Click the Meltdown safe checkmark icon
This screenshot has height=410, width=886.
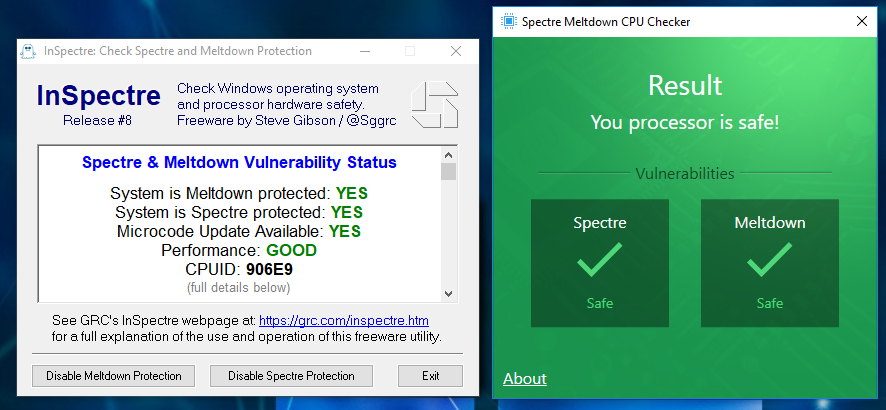coord(769,260)
